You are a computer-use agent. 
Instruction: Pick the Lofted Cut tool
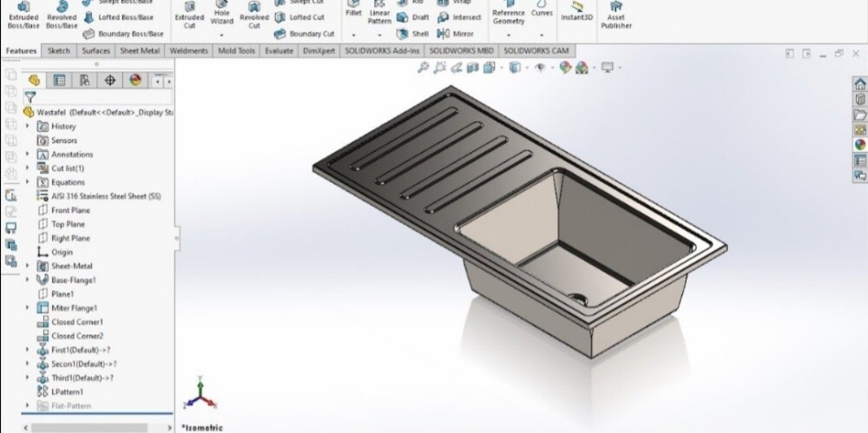(299, 17)
